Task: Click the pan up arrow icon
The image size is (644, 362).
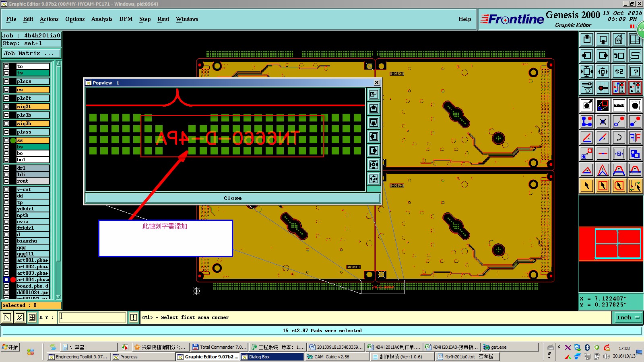Action: coord(587,39)
